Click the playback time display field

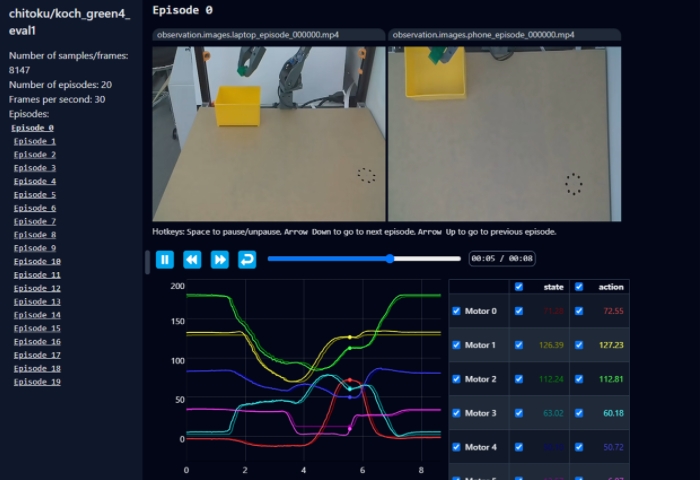pyautogui.click(x=501, y=259)
